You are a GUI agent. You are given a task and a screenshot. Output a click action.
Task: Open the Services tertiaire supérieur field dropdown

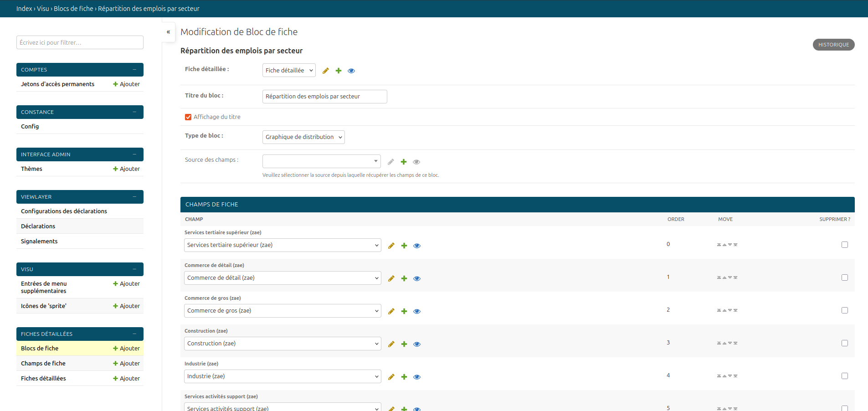(x=282, y=245)
